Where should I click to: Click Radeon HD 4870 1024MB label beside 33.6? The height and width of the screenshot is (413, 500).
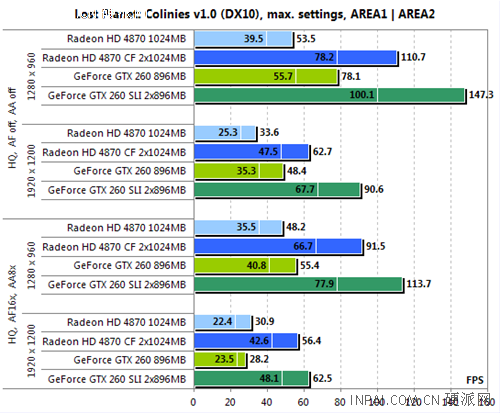[x=126, y=133]
